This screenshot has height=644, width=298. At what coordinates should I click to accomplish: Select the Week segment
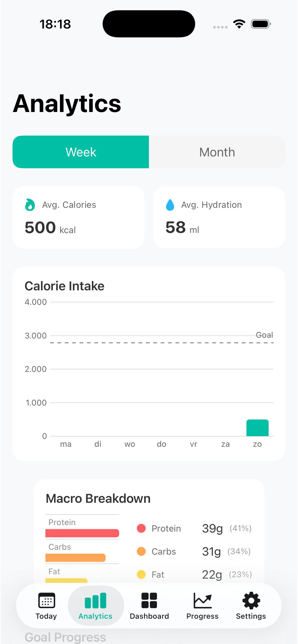pos(81,152)
